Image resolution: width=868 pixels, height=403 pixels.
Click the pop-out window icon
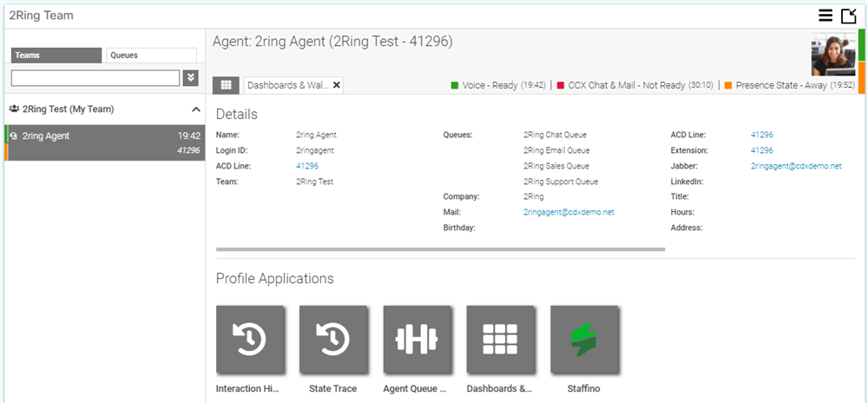click(849, 16)
